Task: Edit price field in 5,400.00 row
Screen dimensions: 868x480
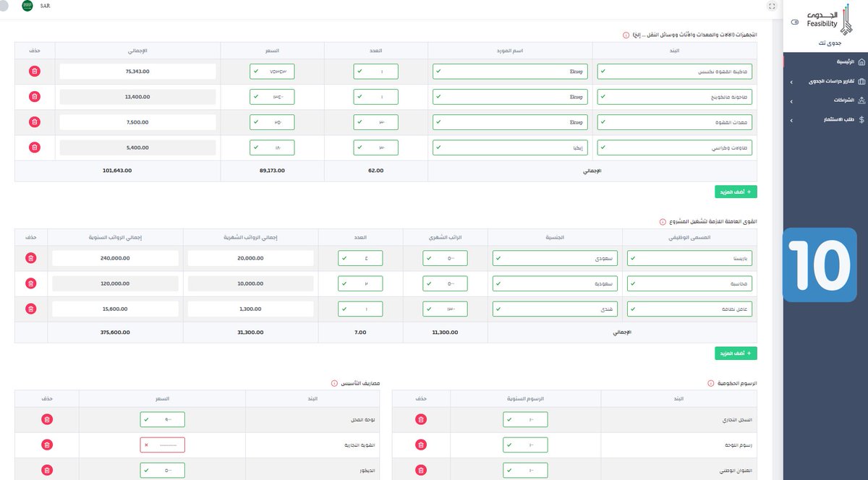Action: tap(272, 147)
